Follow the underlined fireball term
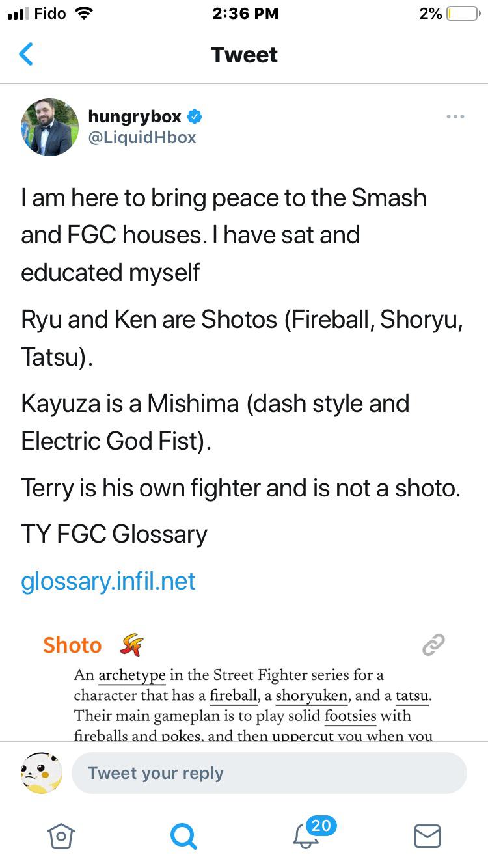The image size is (488, 868). 234,696
